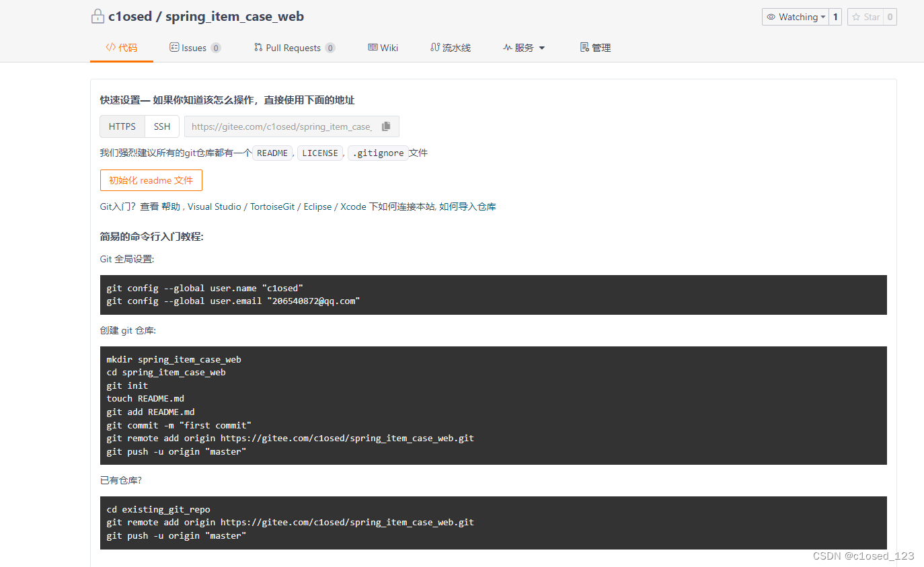
Task: Switch to HTTPS clone URL
Action: pyautogui.click(x=122, y=126)
